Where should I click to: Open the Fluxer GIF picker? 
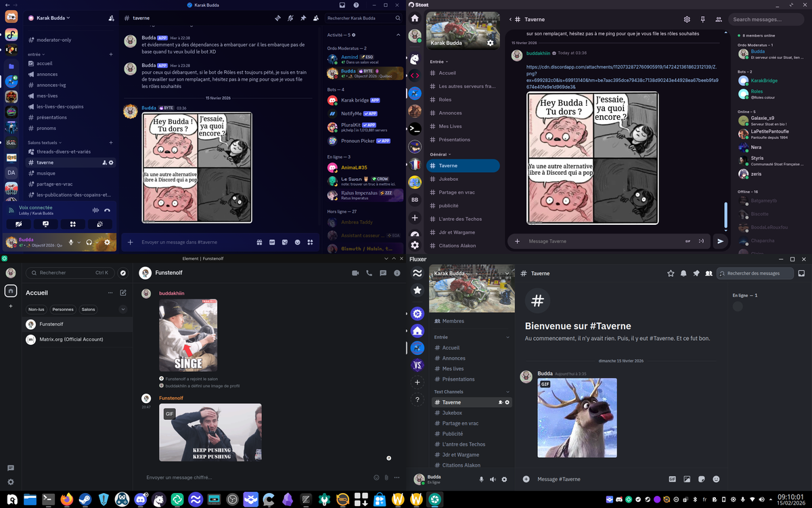[672, 479]
